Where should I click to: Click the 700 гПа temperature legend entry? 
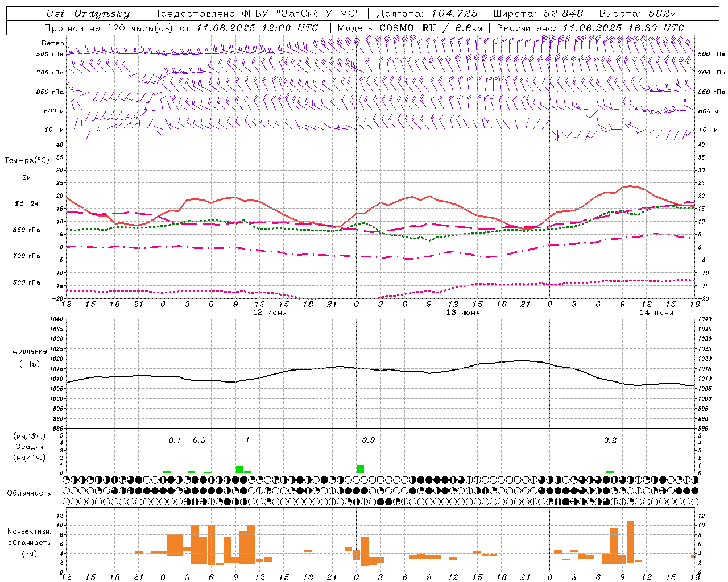pyautogui.click(x=27, y=256)
